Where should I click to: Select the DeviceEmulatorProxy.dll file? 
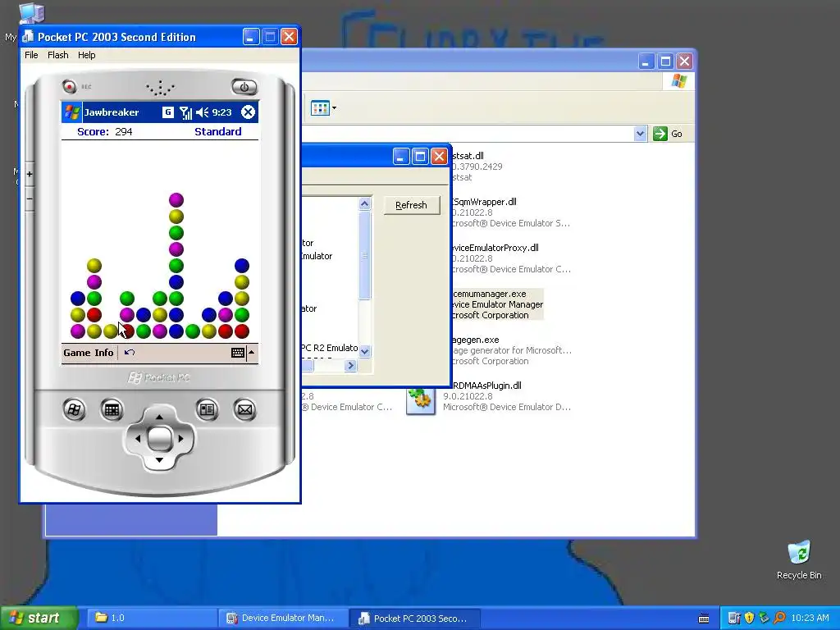pos(512,258)
